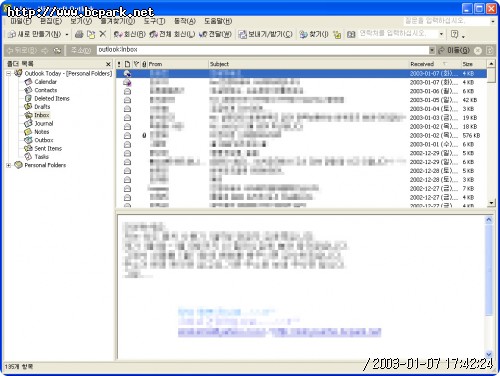This screenshot has height=376, width=500.
Task: Open the 도구(T) menu
Action: 154,21
